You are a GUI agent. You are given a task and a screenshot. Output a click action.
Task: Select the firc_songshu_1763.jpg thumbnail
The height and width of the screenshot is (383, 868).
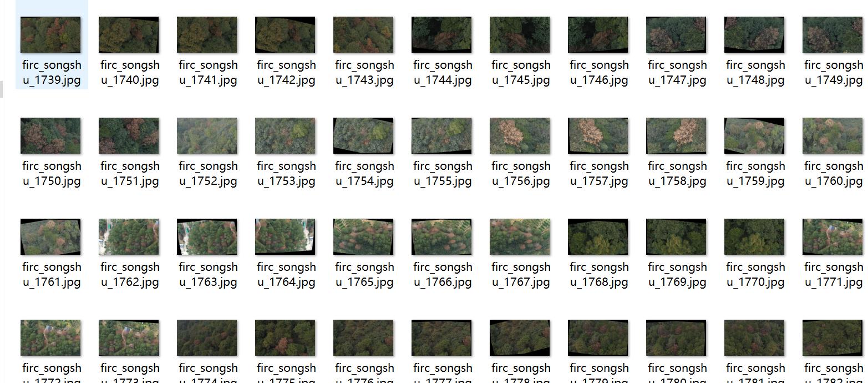[207, 236]
